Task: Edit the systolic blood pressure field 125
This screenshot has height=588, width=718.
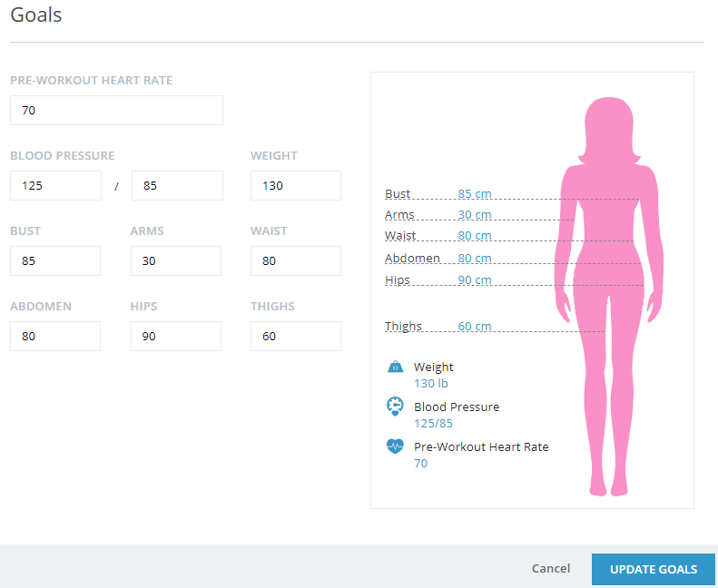Action: point(55,186)
